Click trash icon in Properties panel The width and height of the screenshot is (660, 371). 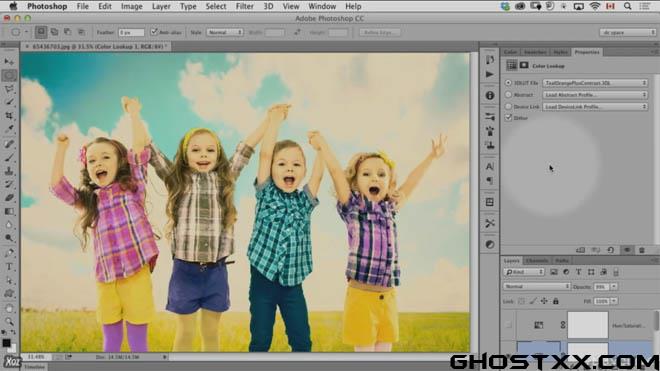pos(641,250)
